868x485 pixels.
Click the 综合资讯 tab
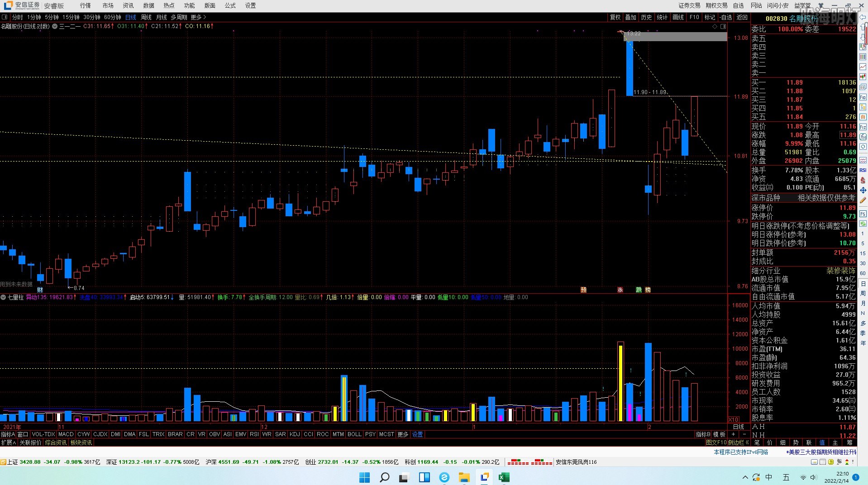coord(56,442)
